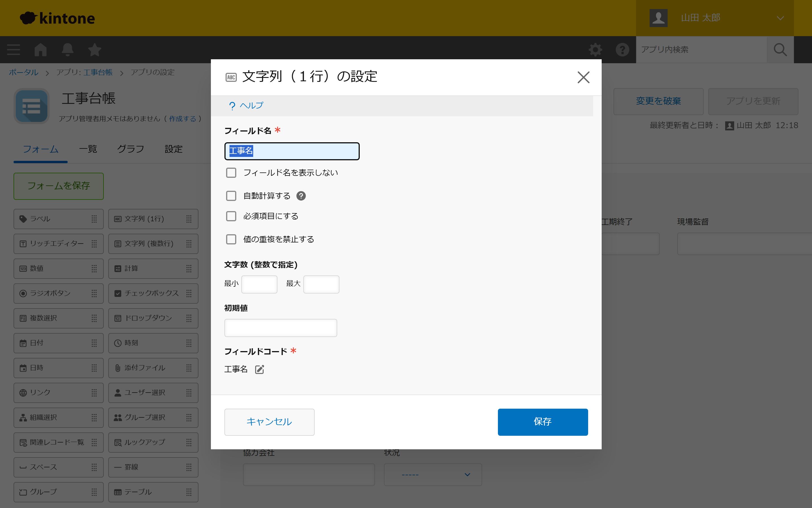The image size is (812, 508).
Task: Select the ラベル field item
Action: pyautogui.click(x=59, y=219)
